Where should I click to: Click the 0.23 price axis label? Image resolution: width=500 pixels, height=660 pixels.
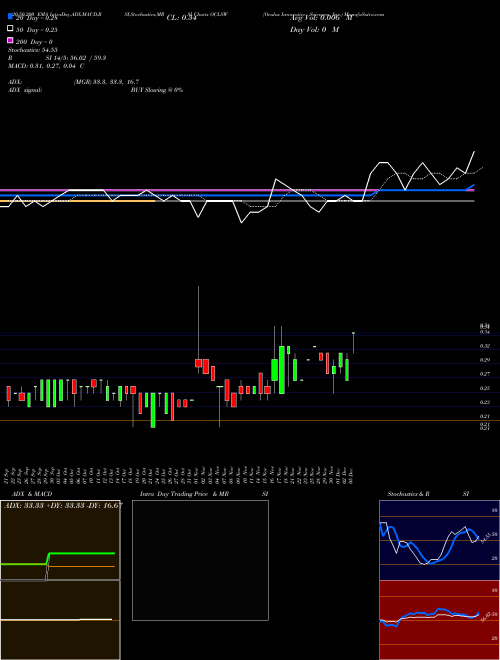(x=485, y=402)
